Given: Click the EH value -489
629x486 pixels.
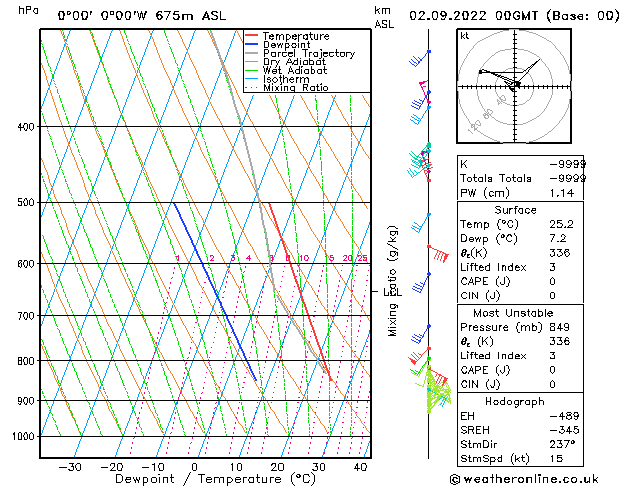Looking at the screenshot, I should click(564, 416).
